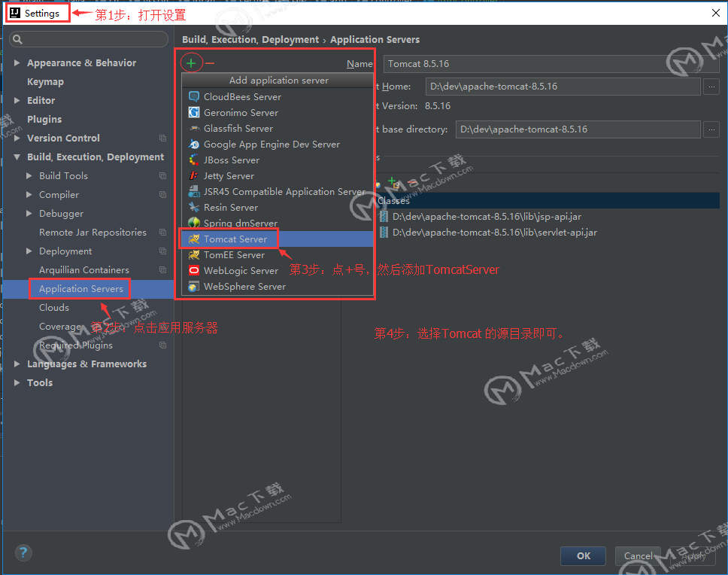The image size is (728, 575).
Task: Expand the Debugger node
Action: point(29,213)
